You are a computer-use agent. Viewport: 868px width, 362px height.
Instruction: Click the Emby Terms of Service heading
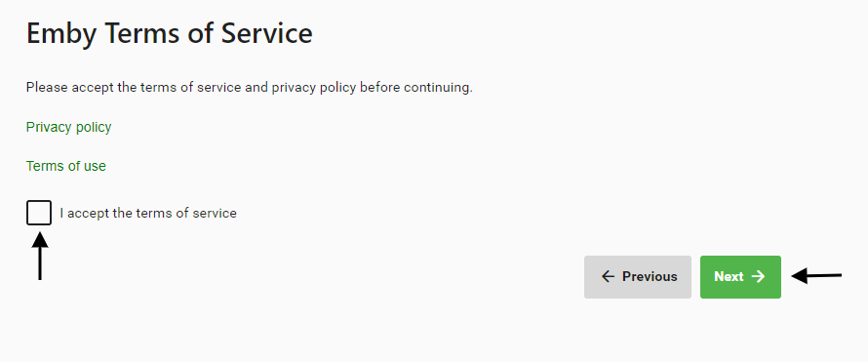pyautogui.click(x=170, y=34)
